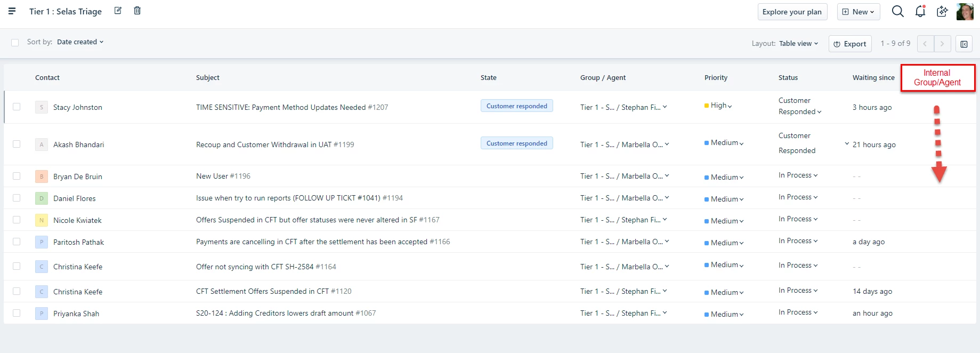Open the hamburger navigation menu

coord(12,11)
